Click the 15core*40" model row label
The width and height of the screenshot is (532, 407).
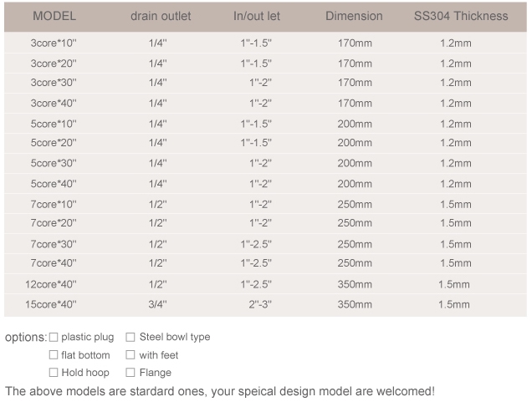click(x=51, y=305)
